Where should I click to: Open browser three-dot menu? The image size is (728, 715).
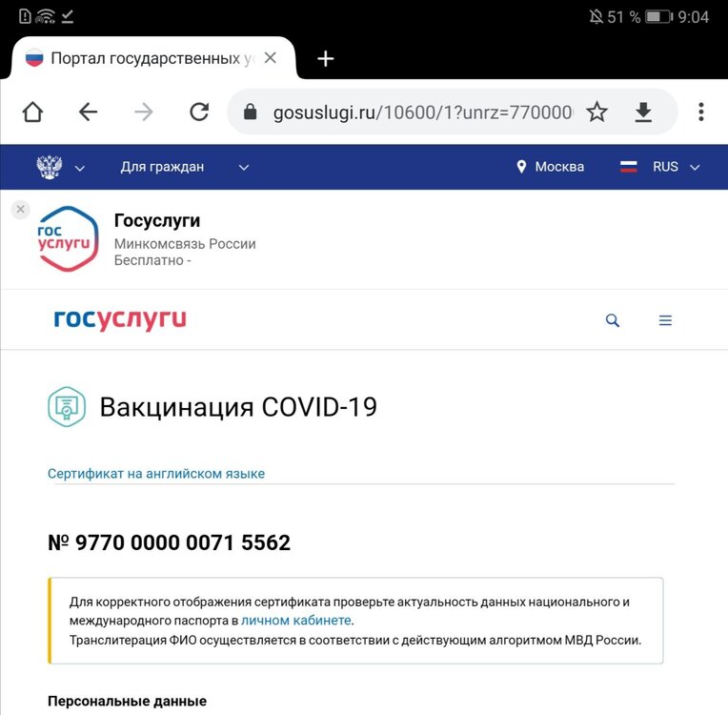(701, 112)
